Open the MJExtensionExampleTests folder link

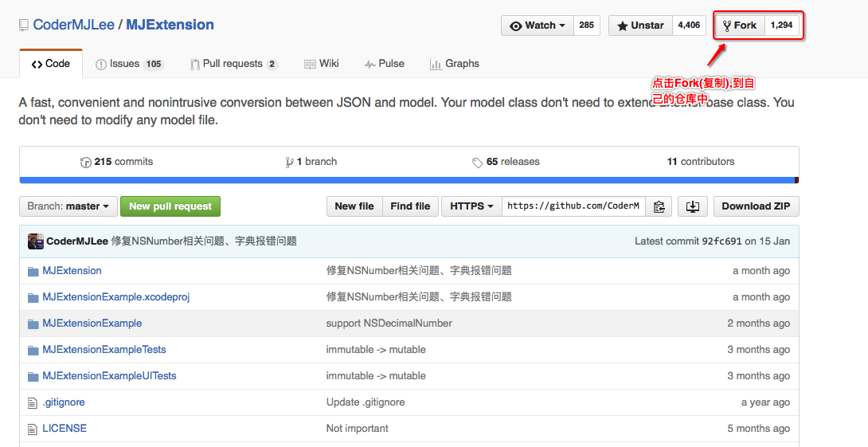104,350
